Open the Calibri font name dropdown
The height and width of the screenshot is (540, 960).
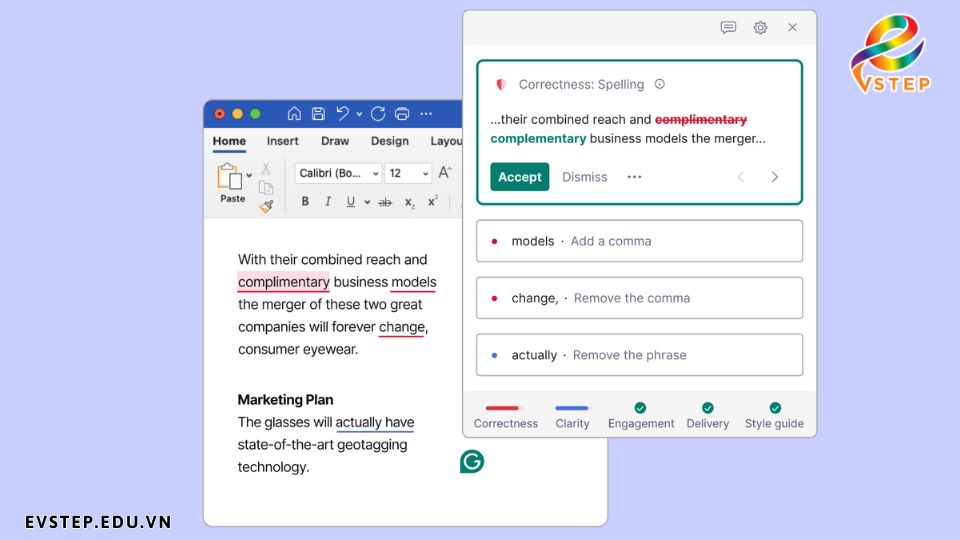[338, 173]
